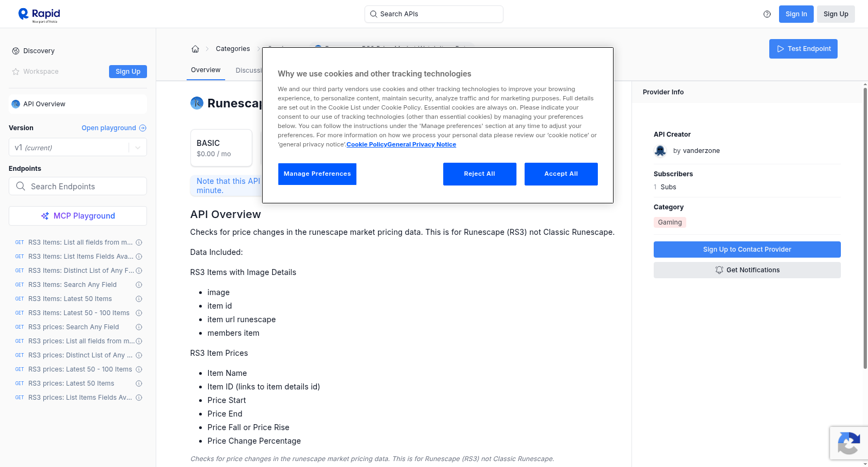
Task: Open Categories in the breadcrumb
Action: click(x=233, y=49)
